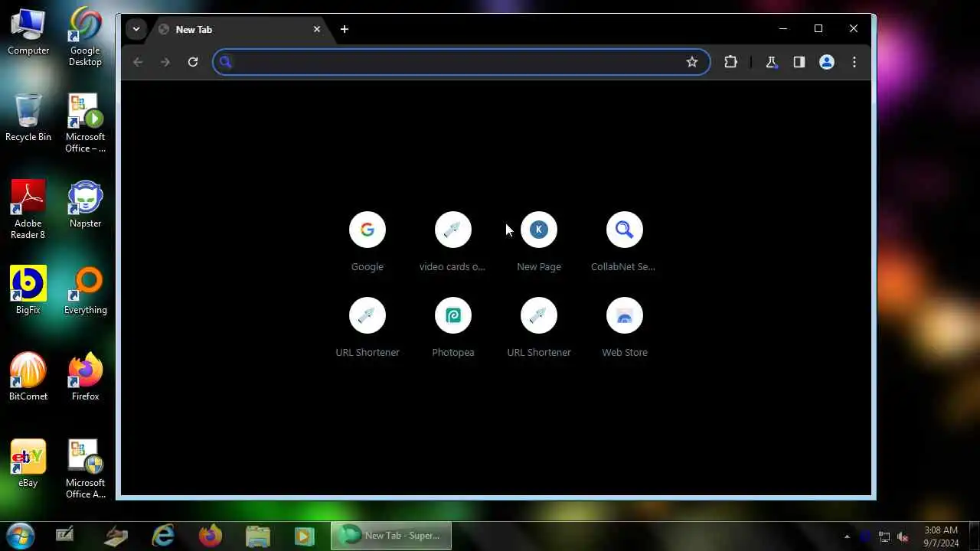Minimize the Chrome window
The height and width of the screenshot is (551, 980).
click(x=782, y=29)
